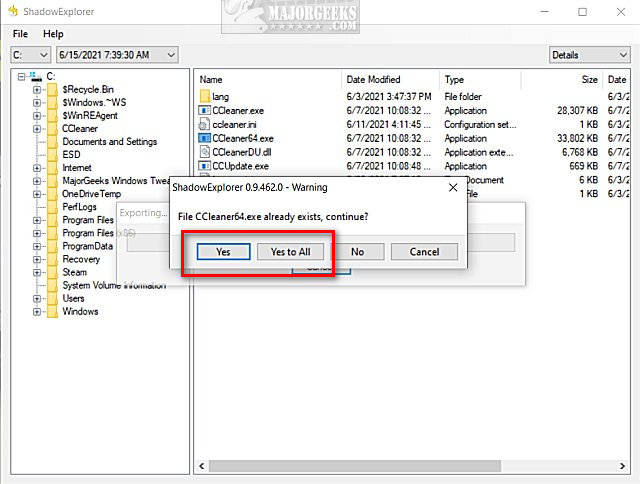Click the CCUpdate.exe file icon
The height and width of the screenshot is (484, 640).
pyautogui.click(x=204, y=166)
